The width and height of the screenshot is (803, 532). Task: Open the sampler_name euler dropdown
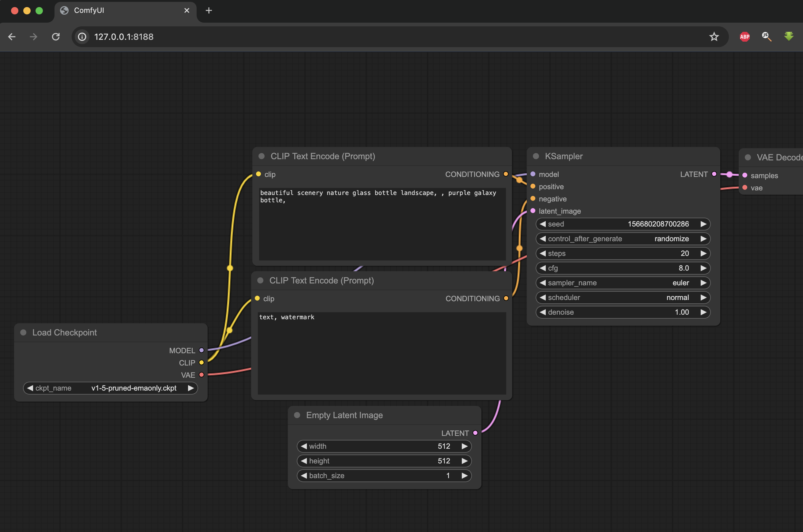[x=623, y=283]
